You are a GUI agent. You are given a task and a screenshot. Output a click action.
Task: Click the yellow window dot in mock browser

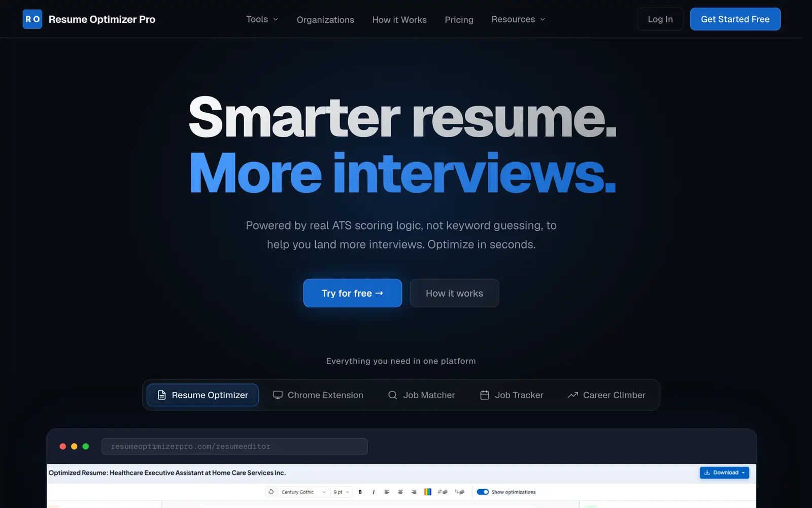click(74, 447)
